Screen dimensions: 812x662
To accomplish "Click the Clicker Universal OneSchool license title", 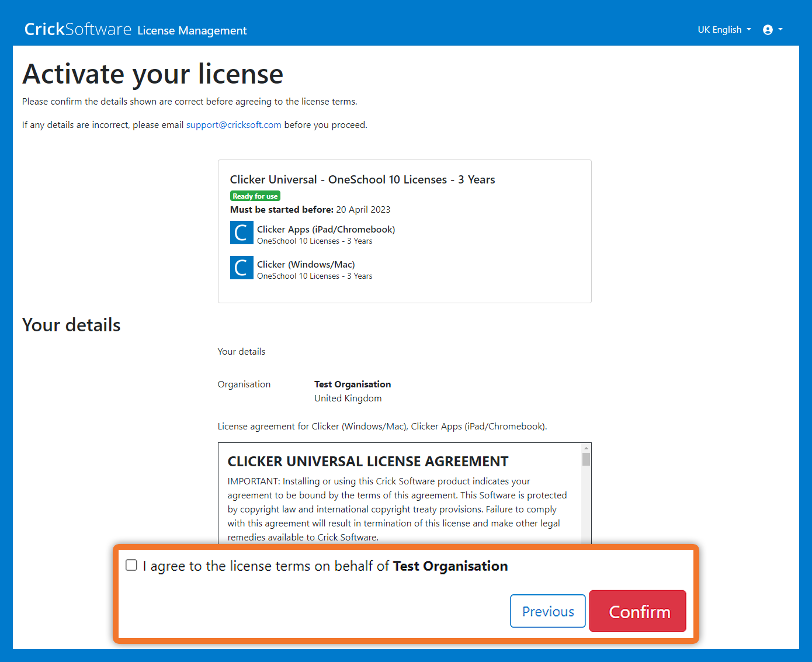I will tap(362, 180).
